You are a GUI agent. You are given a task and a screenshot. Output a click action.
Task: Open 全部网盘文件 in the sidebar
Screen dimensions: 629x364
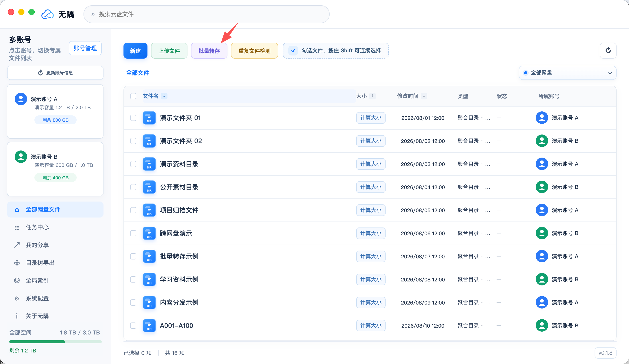tap(55, 210)
